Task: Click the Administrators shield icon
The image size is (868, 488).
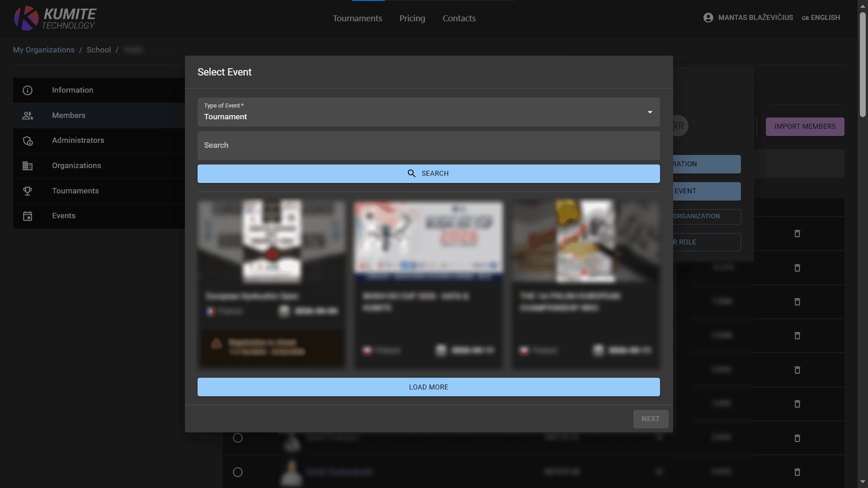Action: pyautogui.click(x=28, y=141)
